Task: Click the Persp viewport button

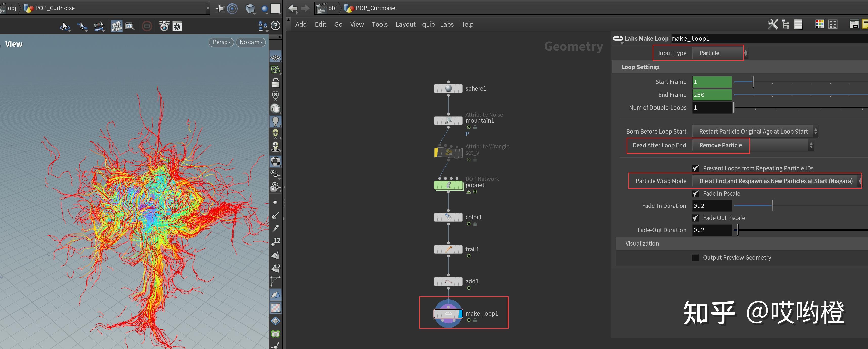Action: [x=221, y=42]
